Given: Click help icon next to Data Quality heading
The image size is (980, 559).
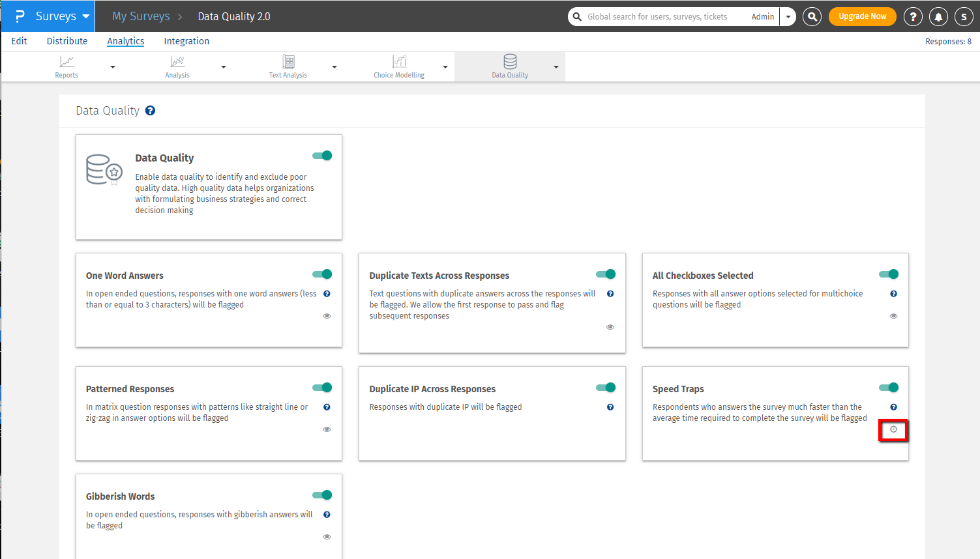Looking at the screenshot, I should coord(150,111).
